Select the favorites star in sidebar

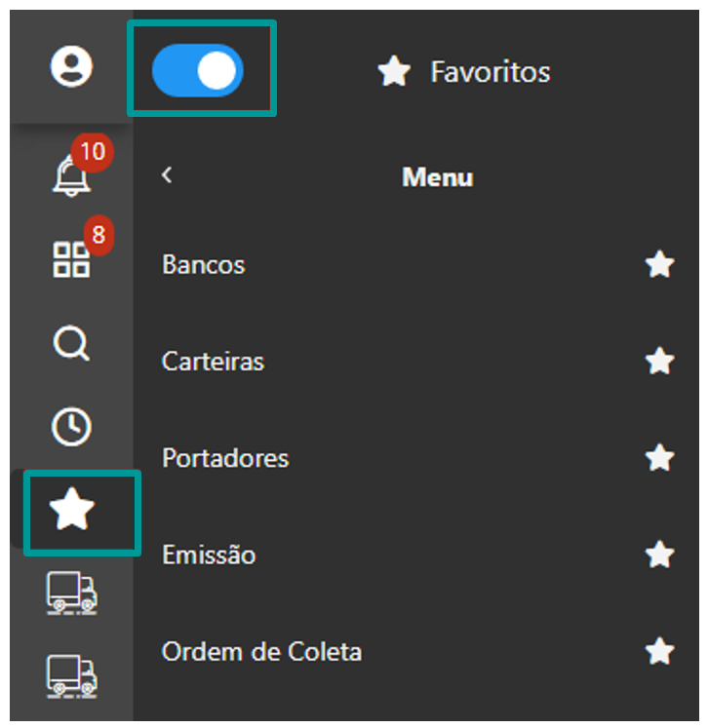[x=73, y=512]
